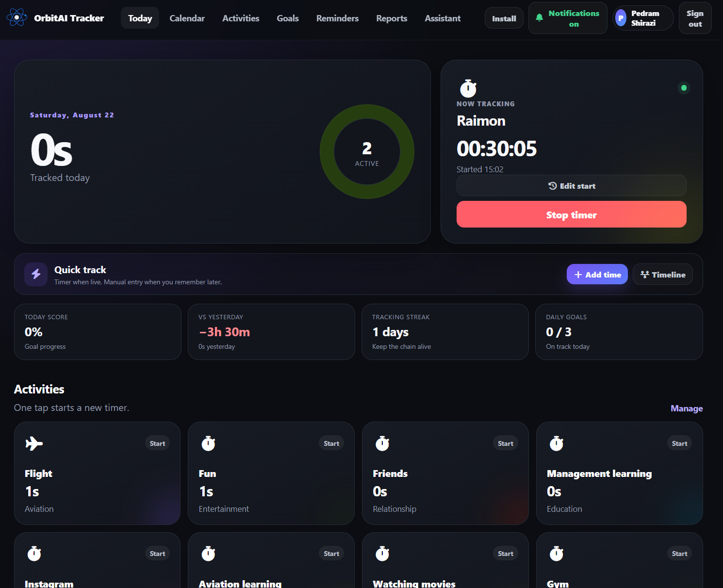Click the stopwatch icon above Now Tracking

pyautogui.click(x=468, y=88)
